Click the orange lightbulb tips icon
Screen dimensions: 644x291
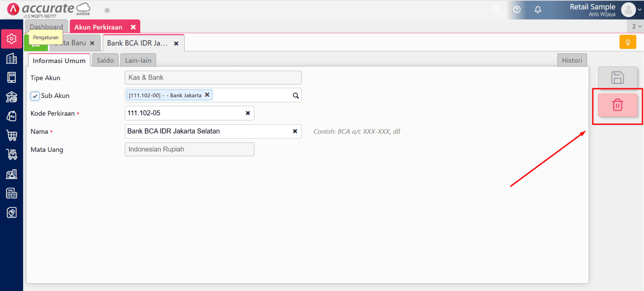pyautogui.click(x=627, y=42)
